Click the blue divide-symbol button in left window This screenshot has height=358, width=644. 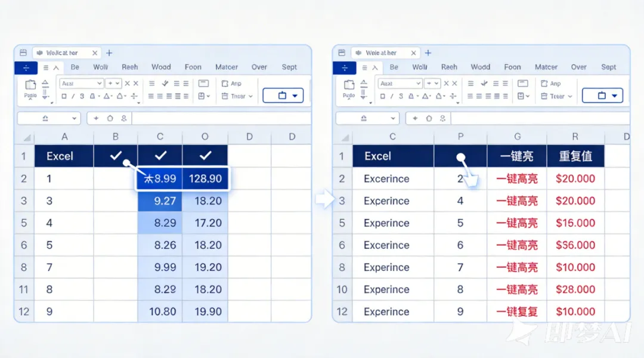pos(26,68)
